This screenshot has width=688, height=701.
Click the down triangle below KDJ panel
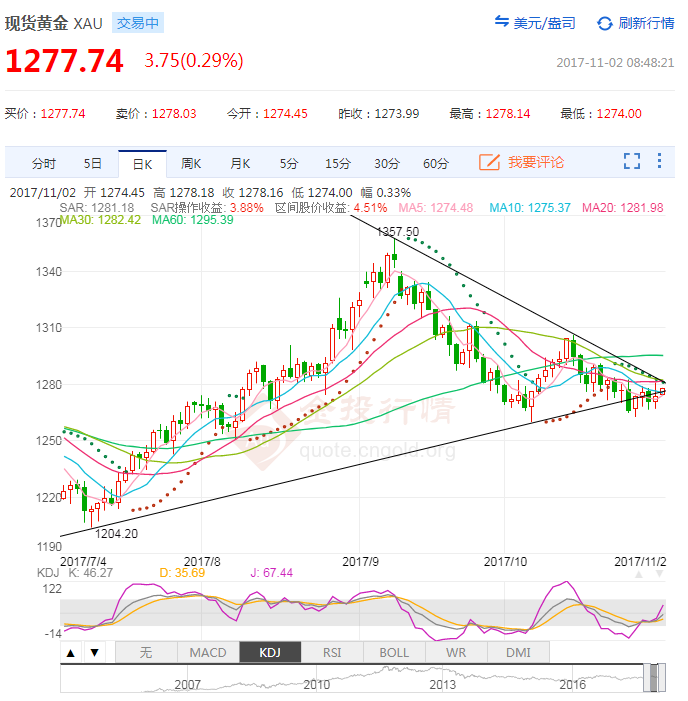[x=95, y=653]
